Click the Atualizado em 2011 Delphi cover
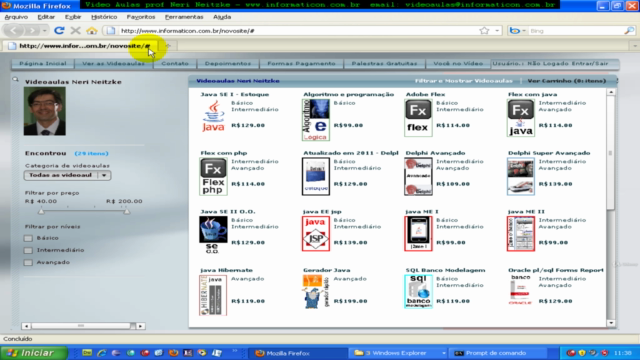 (x=316, y=177)
